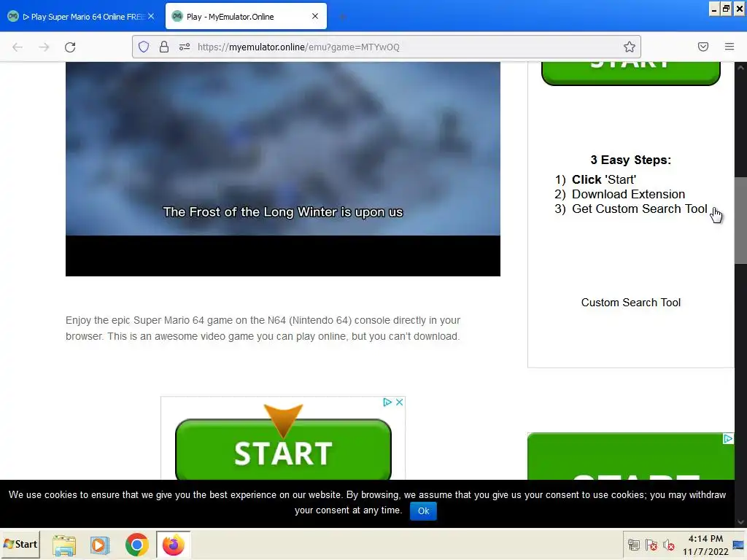
Task: View site security padlock info
Action: pos(164,47)
